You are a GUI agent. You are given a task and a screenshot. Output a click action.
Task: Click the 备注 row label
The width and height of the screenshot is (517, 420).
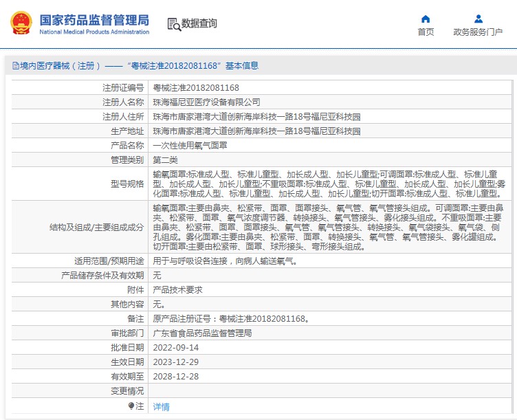point(135,319)
